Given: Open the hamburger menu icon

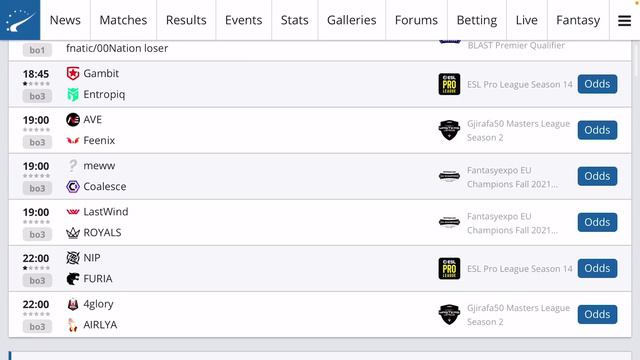Looking at the screenshot, I should pos(624,20).
